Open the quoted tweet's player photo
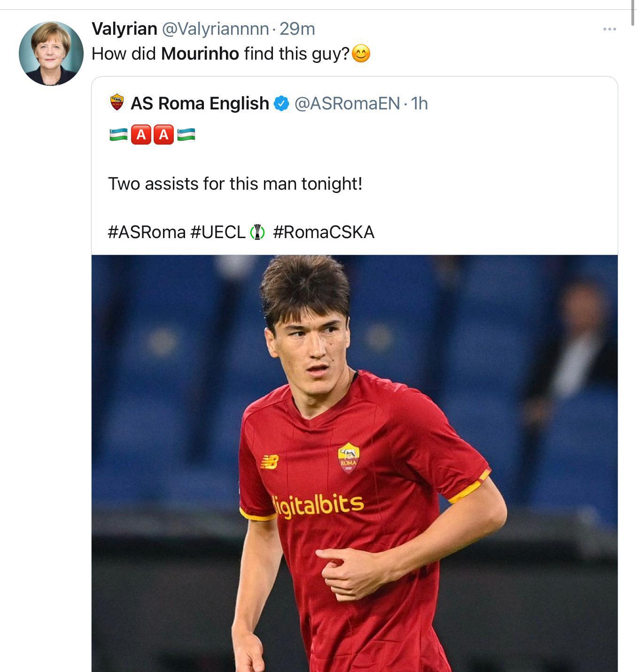Screen dimensions: 637x672 click(x=354, y=463)
